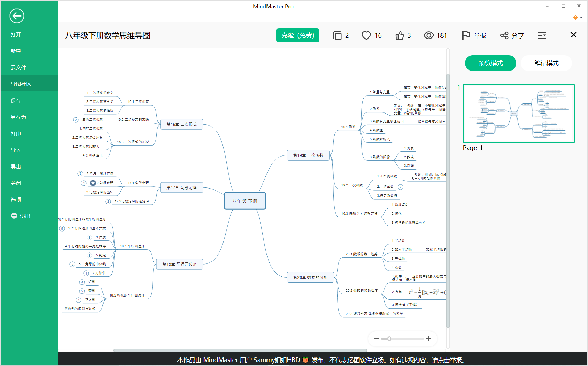Click the 分享 share label
The height and width of the screenshot is (366, 588).
pos(518,35)
